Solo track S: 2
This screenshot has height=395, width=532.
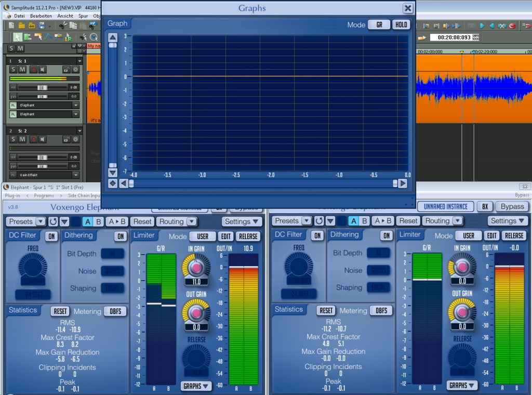pos(13,139)
